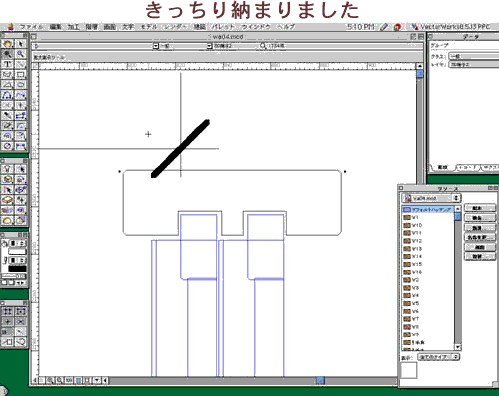The width and height of the screenshot is (499, 396).
Task: Click the resource list scroll-down arrow
Action: 458,347
